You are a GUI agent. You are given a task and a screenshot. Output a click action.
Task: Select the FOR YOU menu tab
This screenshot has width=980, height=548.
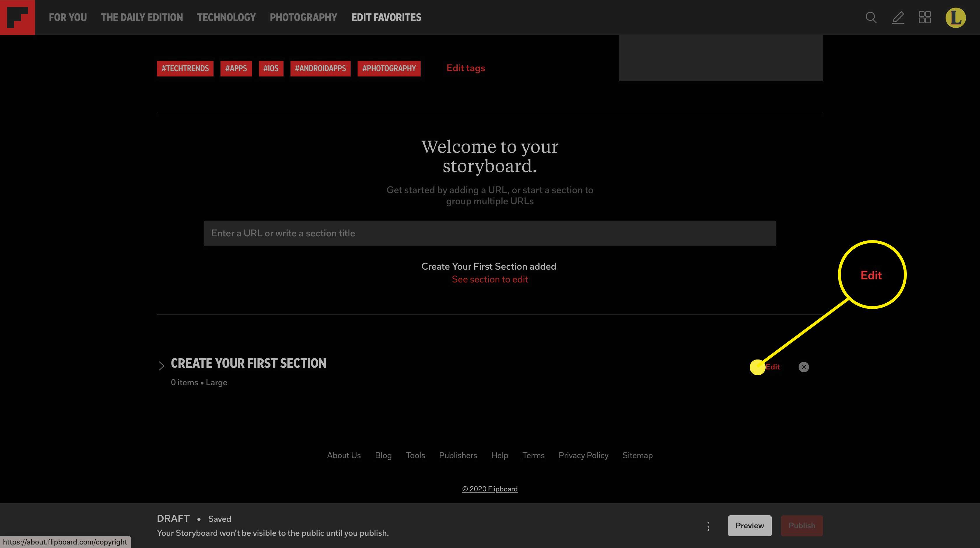point(67,17)
